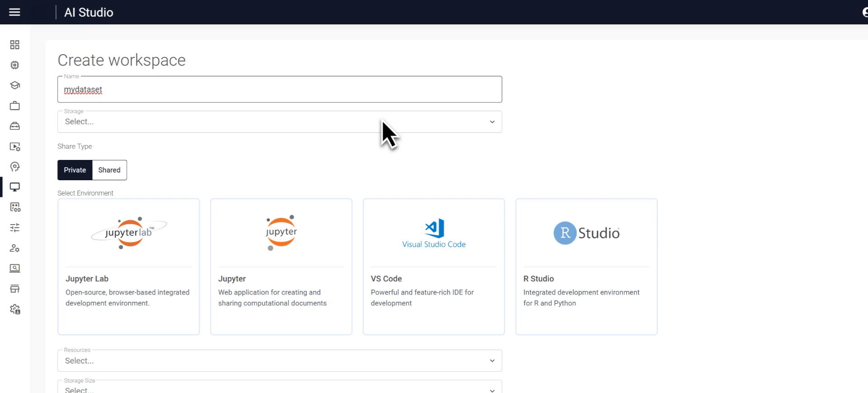Open the user settings icon in sidebar
The image size is (868, 393).
14,248
